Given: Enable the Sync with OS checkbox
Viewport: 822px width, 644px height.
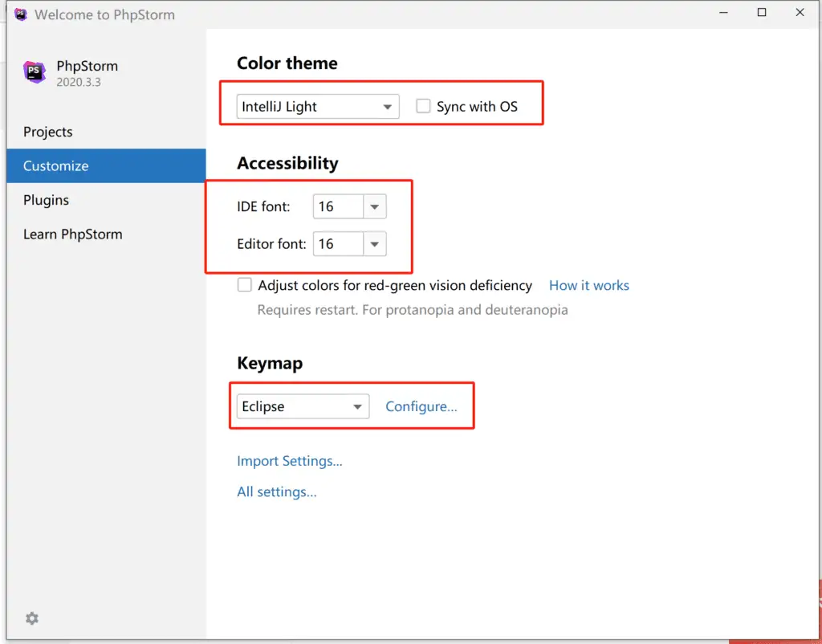Looking at the screenshot, I should tap(423, 106).
